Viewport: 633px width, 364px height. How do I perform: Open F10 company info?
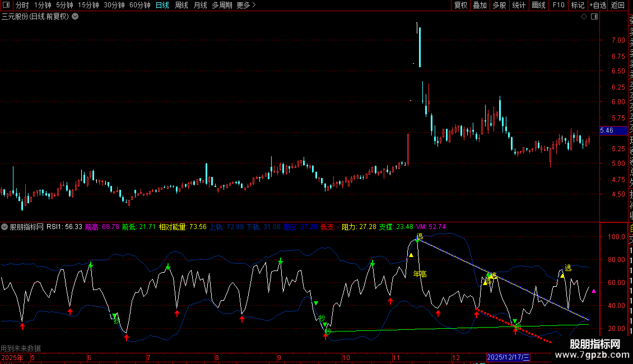point(558,5)
